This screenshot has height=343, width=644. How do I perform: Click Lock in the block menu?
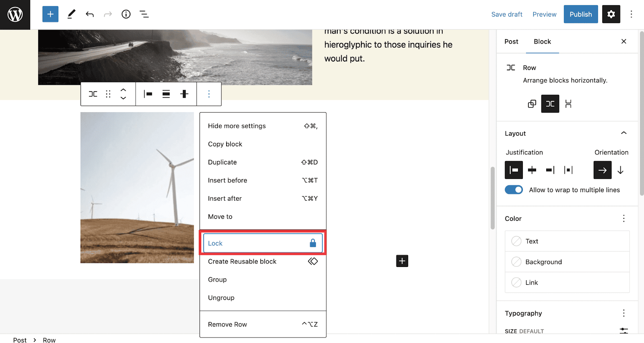[263, 243]
